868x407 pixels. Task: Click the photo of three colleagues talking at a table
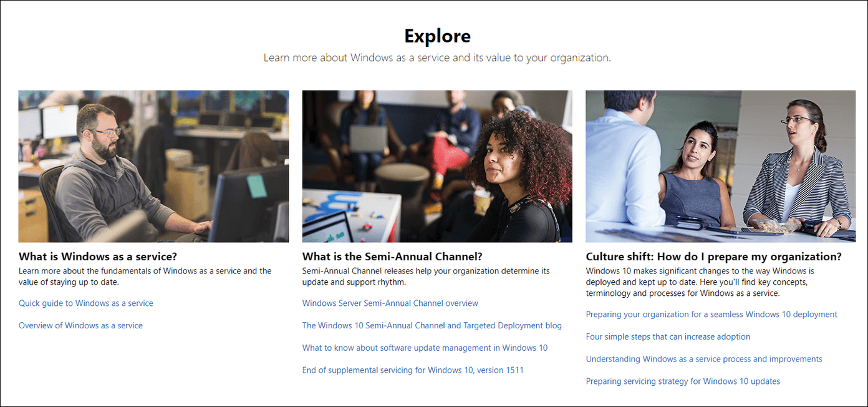pos(721,166)
